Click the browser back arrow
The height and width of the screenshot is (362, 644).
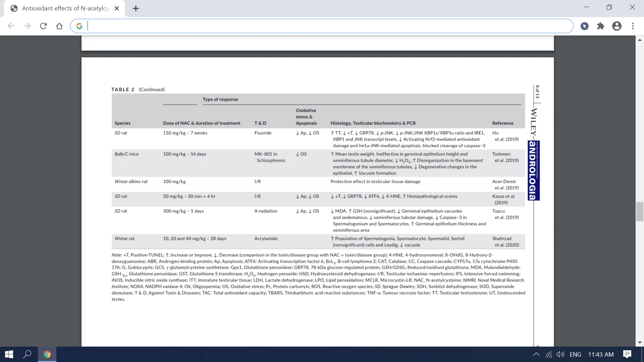click(x=11, y=26)
